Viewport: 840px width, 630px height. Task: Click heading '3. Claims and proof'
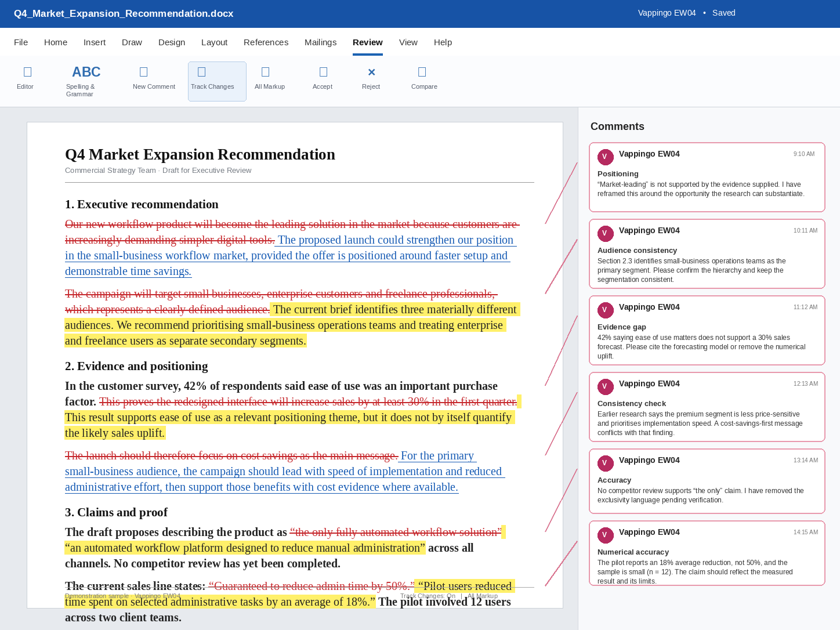click(x=116, y=512)
